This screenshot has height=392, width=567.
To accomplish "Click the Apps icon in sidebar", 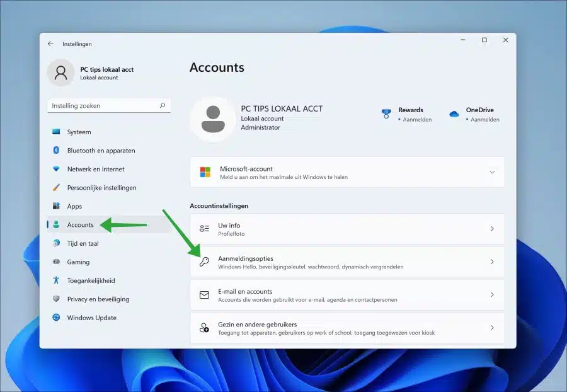I will coord(56,205).
